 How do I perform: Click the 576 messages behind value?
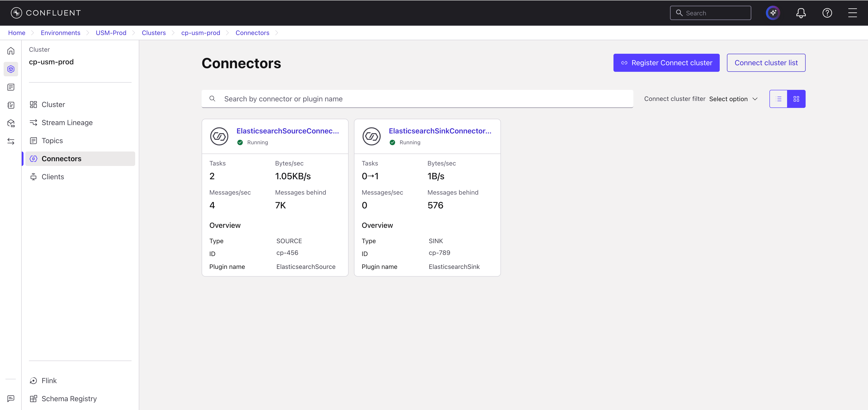(x=435, y=205)
